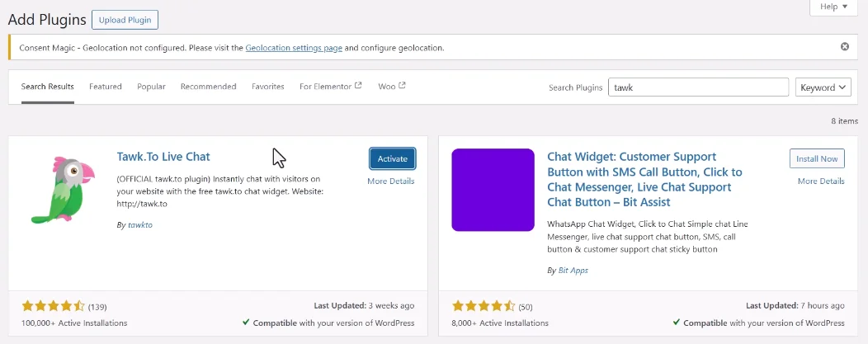Switch to the Featured tab
Image resolution: width=868 pixels, height=344 pixels.
pyautogui.click(x=106, y=87)
